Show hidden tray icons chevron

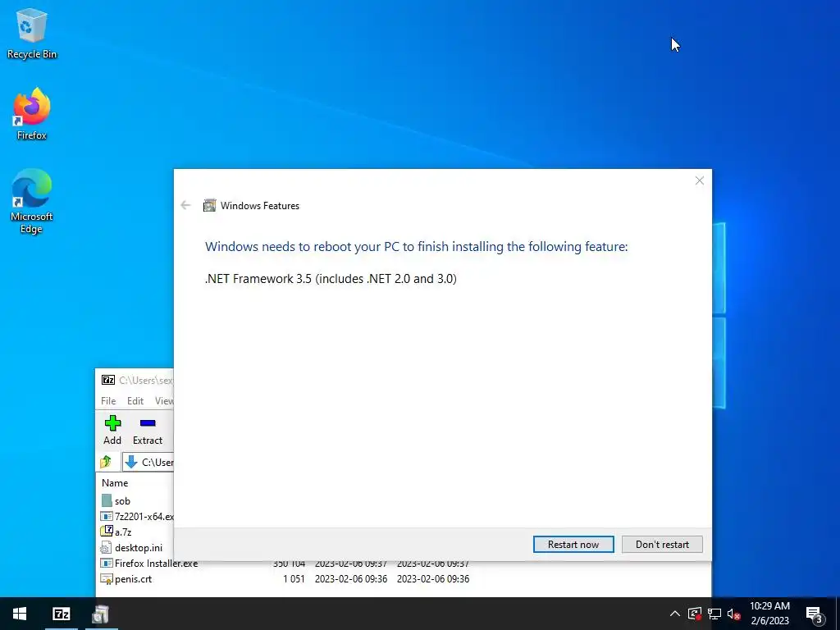(675, 614)
